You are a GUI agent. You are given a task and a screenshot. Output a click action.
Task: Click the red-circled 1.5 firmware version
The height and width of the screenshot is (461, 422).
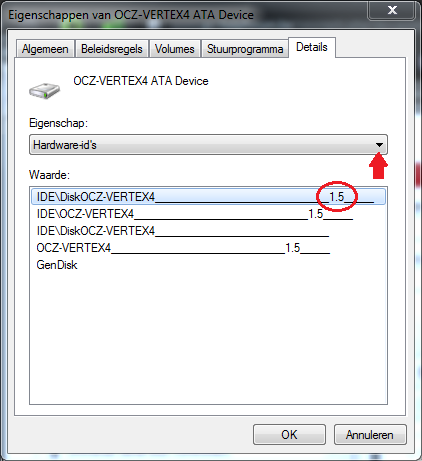click(337, 197)
